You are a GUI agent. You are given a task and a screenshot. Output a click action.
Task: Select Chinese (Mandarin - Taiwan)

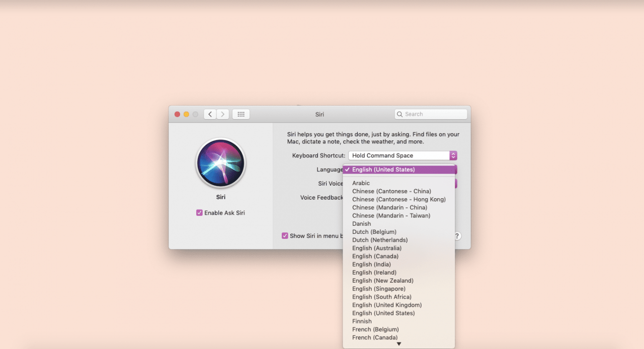399,216
